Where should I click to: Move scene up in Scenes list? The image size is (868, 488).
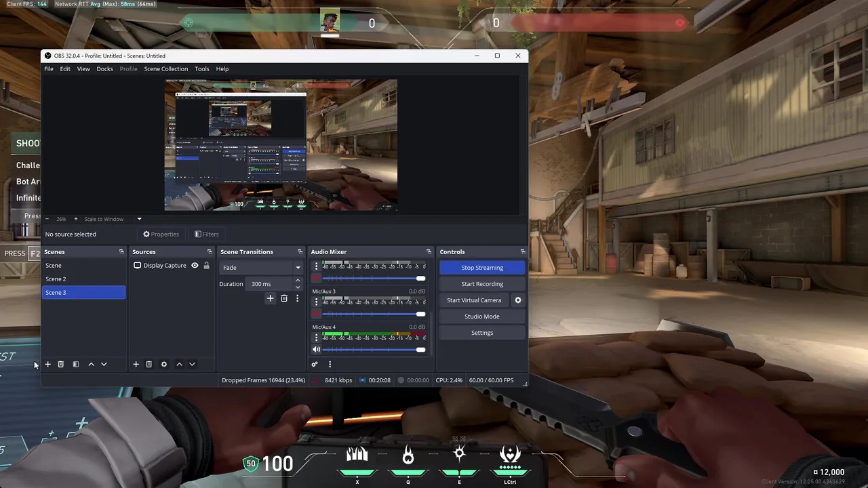click(x=91, y=364)
